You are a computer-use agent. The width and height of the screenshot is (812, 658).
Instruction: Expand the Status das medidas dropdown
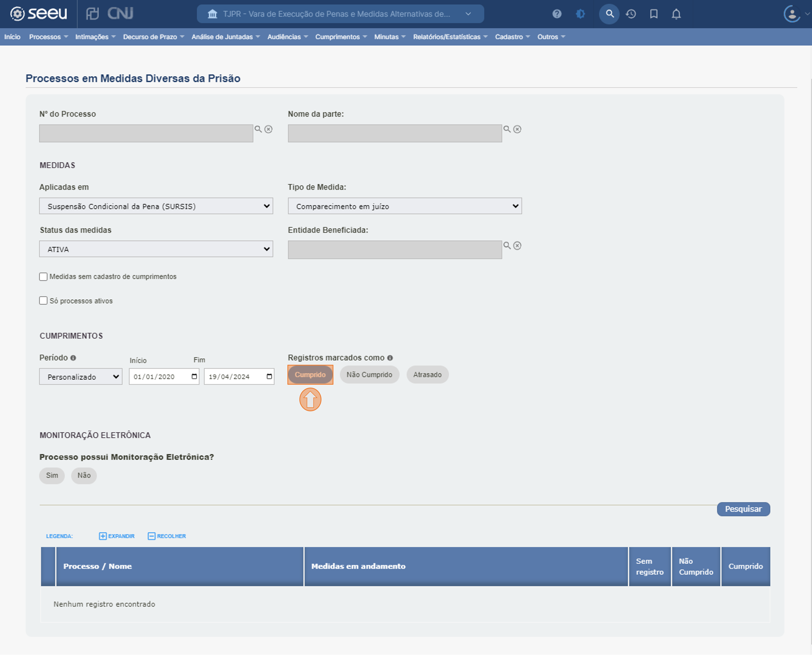tap(156, 249)
